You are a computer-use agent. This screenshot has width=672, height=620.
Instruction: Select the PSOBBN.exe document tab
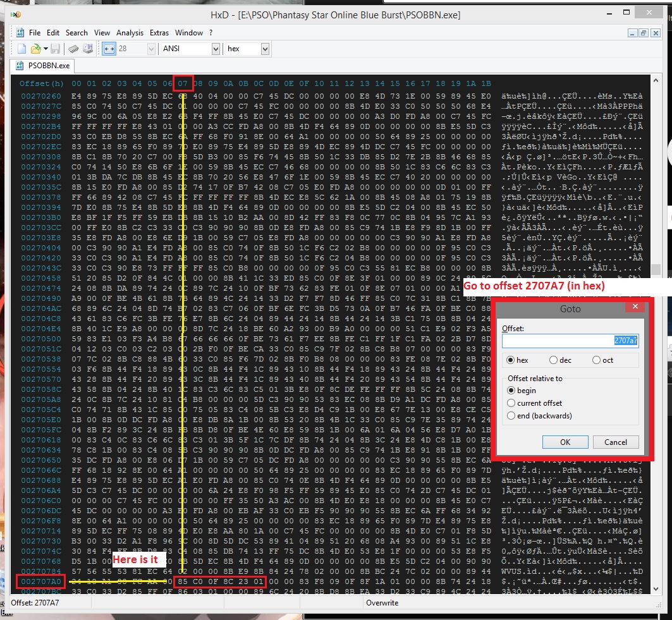(43, 66)
